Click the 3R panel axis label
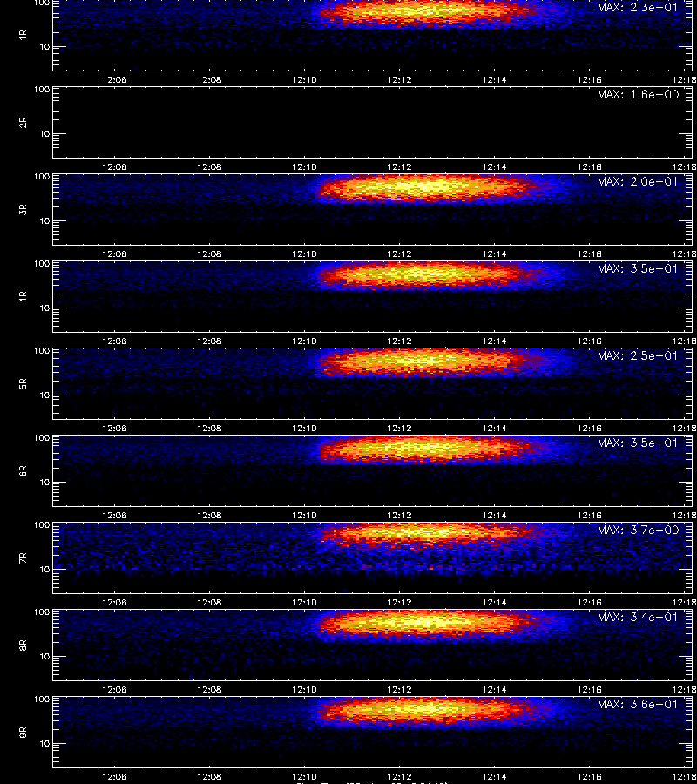The width and height of the screenshot is (697, 784). point(23,209)
